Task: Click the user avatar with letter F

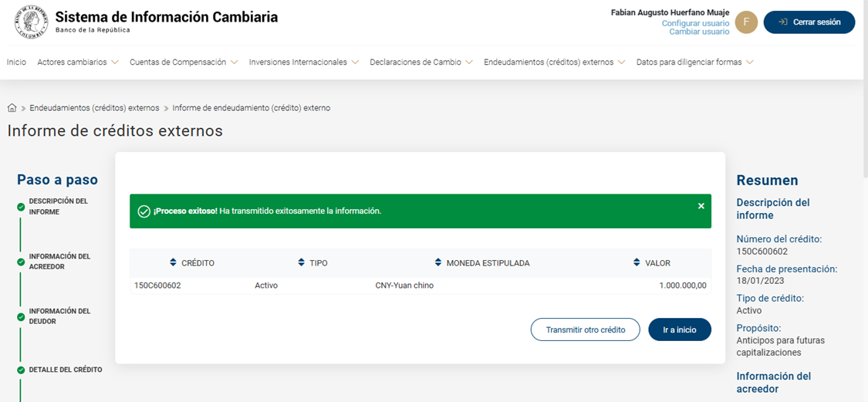Action: point(746,22)
